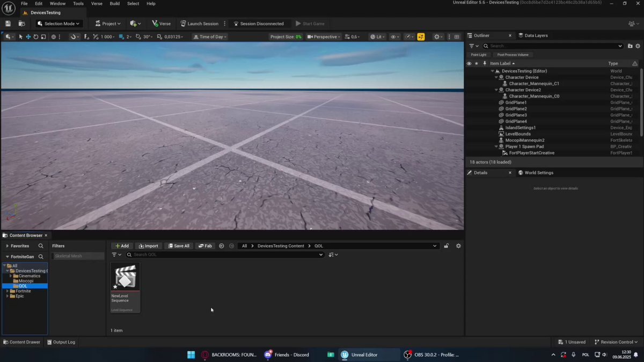Click the Verse compile button
Viewport: 644px width, 362px height.
click(x=161, y=24)
